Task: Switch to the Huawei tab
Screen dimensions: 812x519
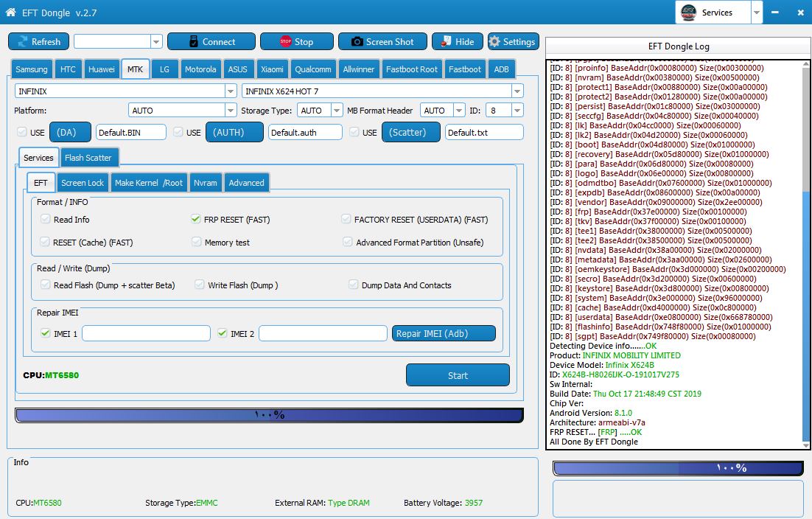Action: pyautogui.click(x=102, y=69)
